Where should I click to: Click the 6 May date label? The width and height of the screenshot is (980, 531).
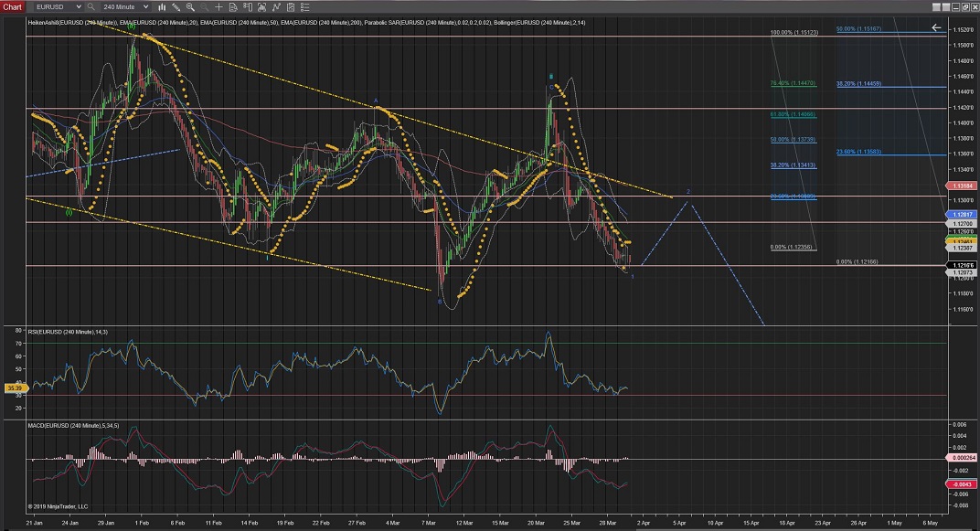pyautogui.click(x=931, y=523)
